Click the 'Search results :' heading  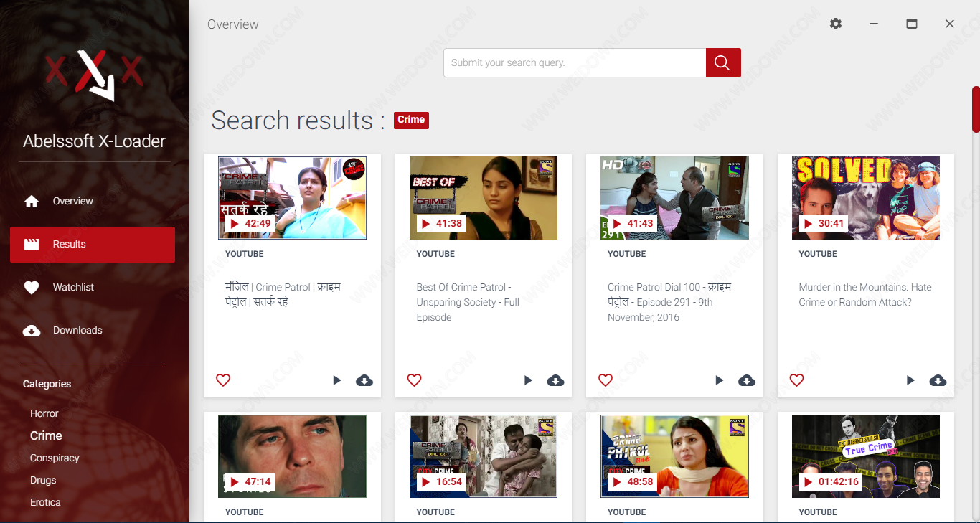coord(298,121)
